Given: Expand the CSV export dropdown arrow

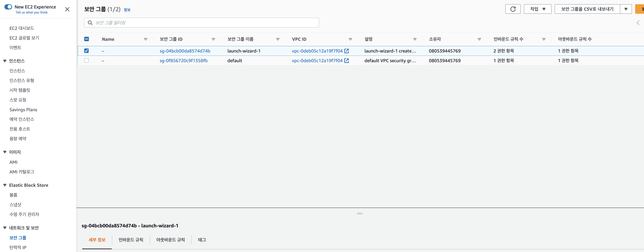Looking at the screenshot, I should point(626,9).
